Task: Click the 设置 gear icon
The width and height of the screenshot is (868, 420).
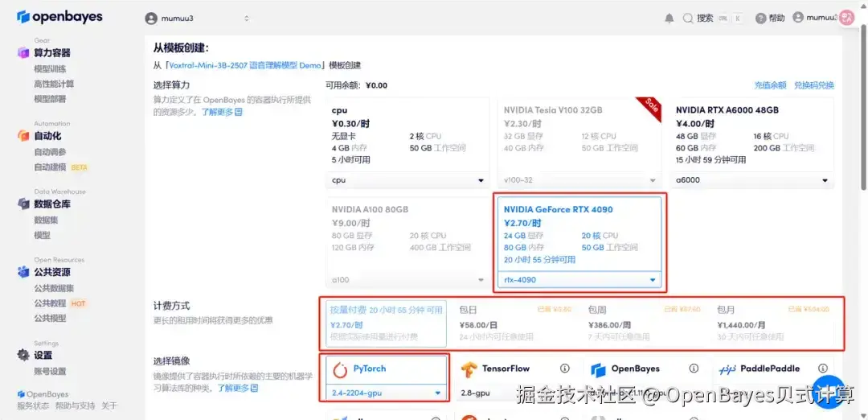Action: (x=23, y=355)
